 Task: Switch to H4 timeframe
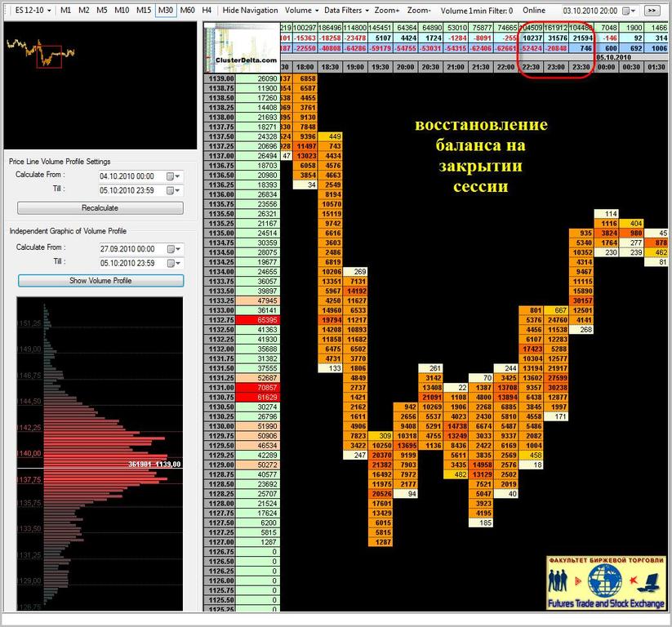click(x=207, y=10)
